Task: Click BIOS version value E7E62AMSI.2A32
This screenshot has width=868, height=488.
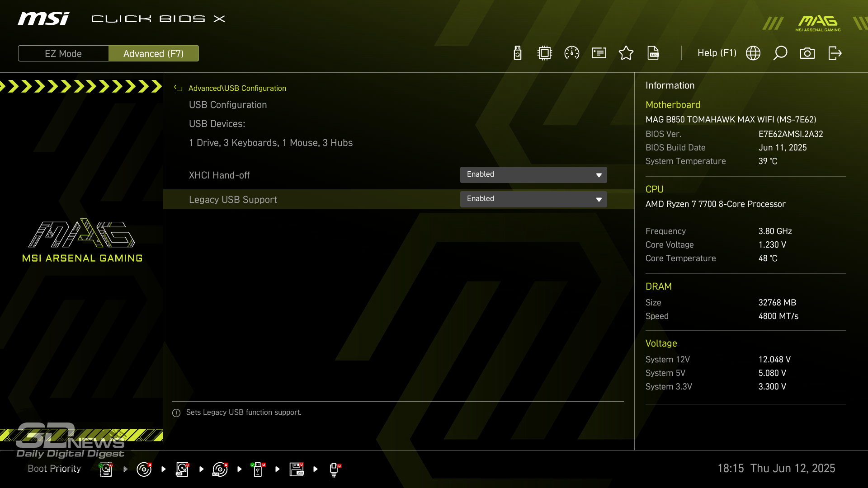Action: (x=791, y=134)
